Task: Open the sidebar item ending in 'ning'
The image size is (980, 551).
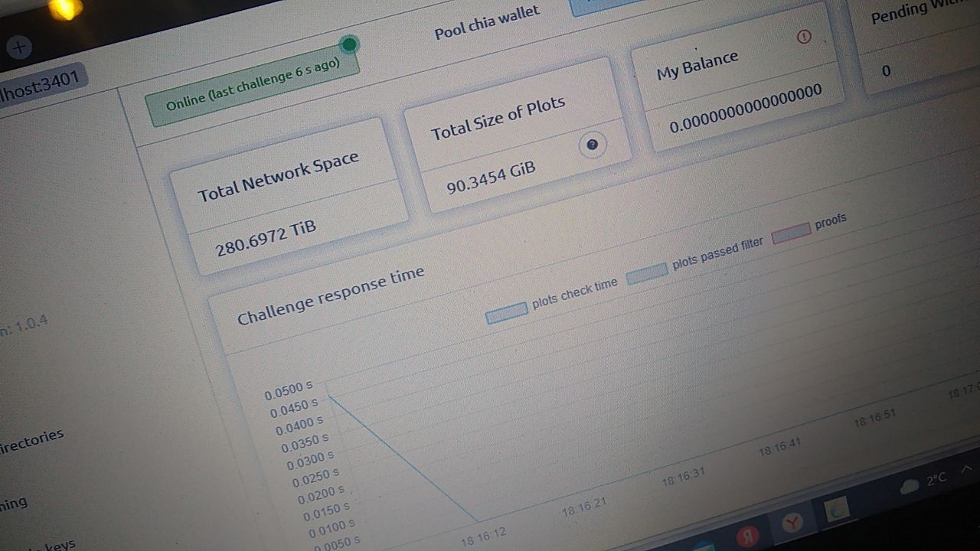Action: click(13, 504)
